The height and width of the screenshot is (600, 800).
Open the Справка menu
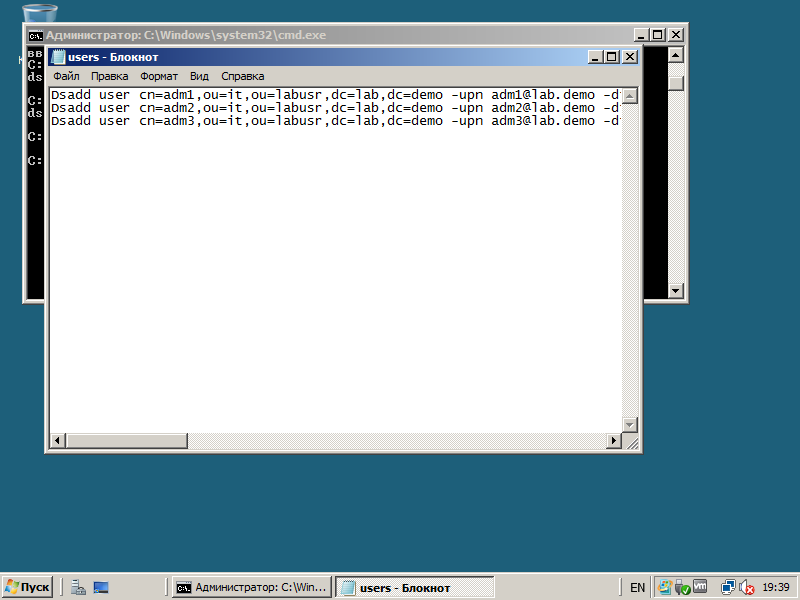[243, 77]
